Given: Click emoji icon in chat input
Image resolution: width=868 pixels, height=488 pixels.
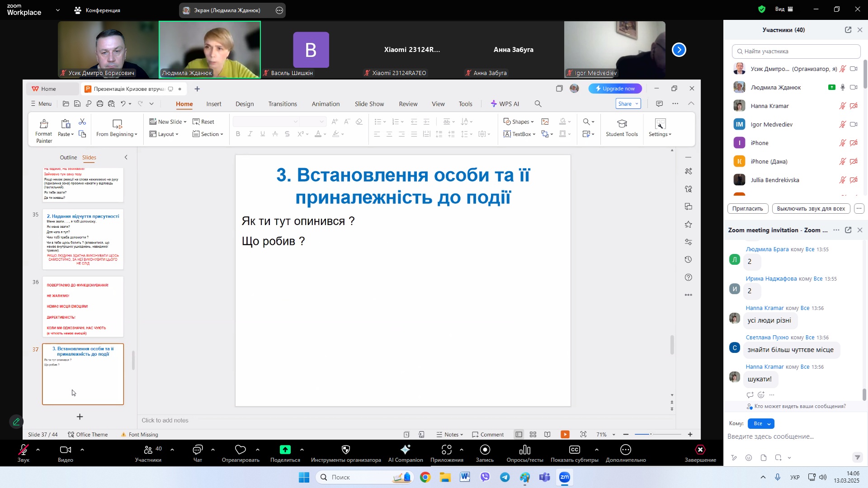Looking at the screenshot, I should pyautogui.click(x=749, y=458).
